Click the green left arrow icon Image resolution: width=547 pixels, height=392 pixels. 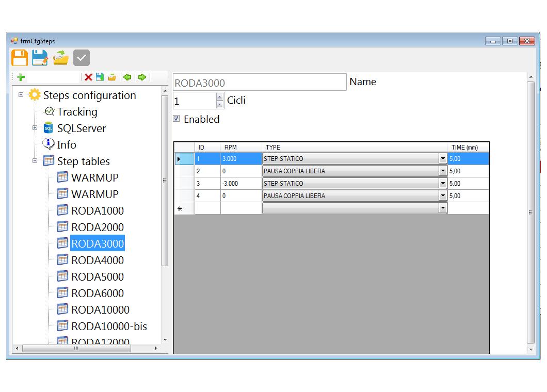point(127,77)
